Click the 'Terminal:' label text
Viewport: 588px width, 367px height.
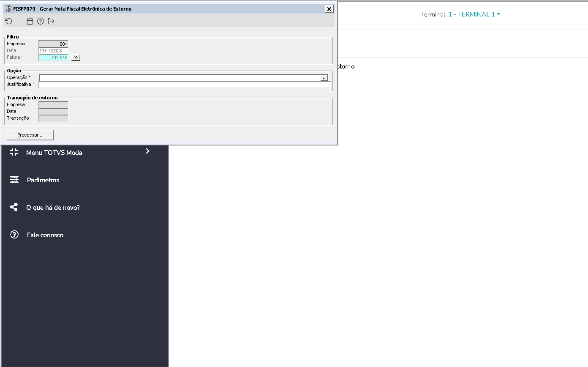click(433, 14)
